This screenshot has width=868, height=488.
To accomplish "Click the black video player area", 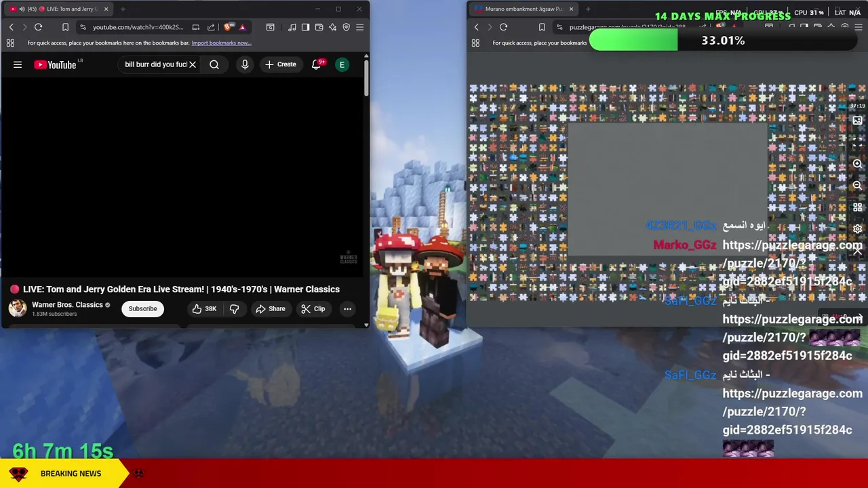I will point(181,176).
